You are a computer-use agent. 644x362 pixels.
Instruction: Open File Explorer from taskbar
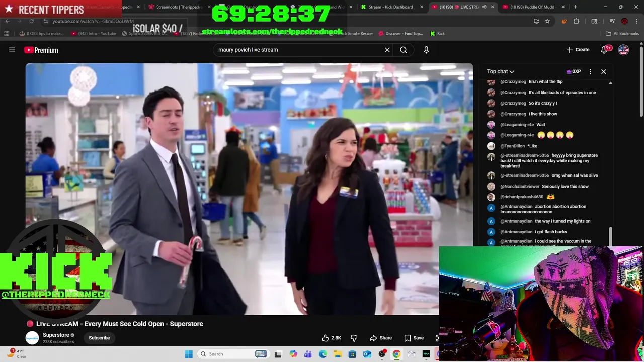point(338,354)
